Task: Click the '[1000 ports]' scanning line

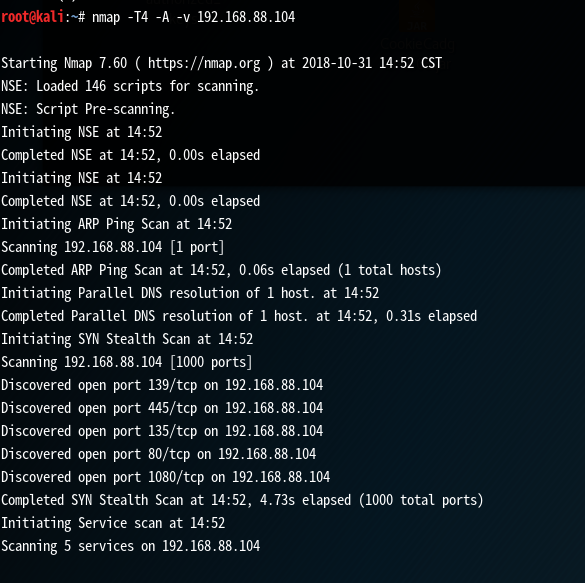Action: [126, 363]
